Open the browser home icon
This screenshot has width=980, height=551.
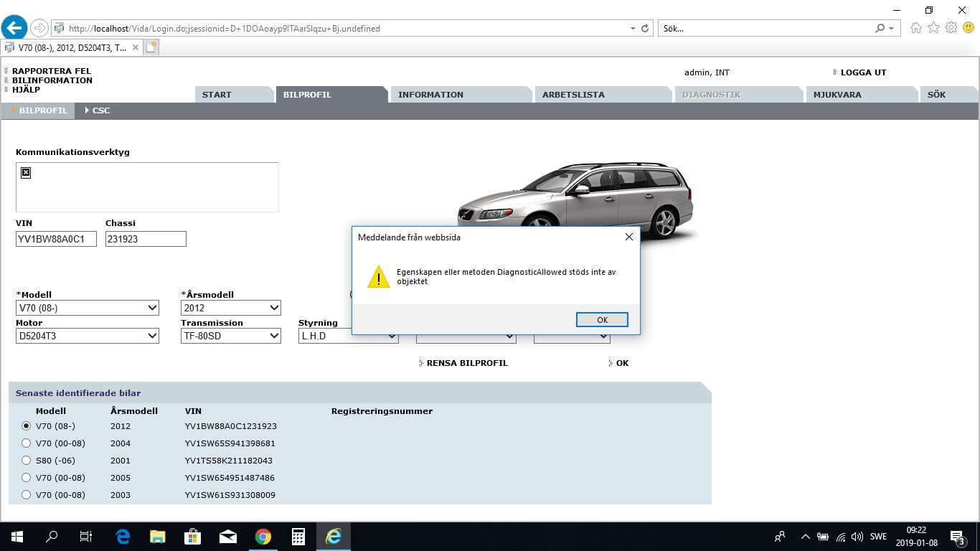click(915, 28)
